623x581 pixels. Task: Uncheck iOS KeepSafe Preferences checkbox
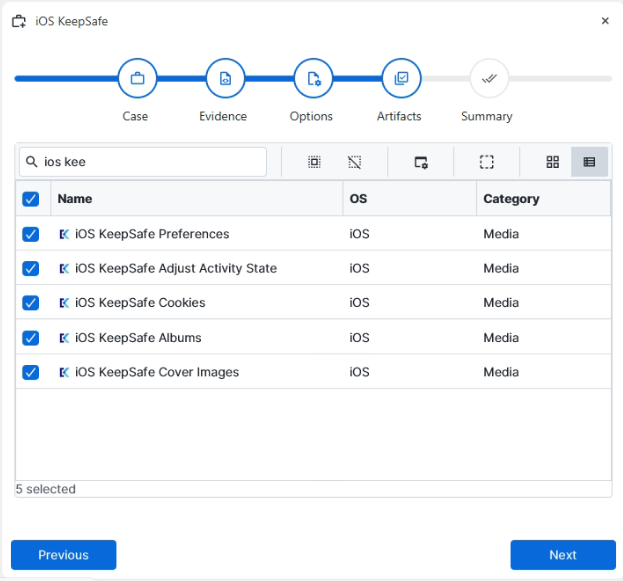coord(31,234)
